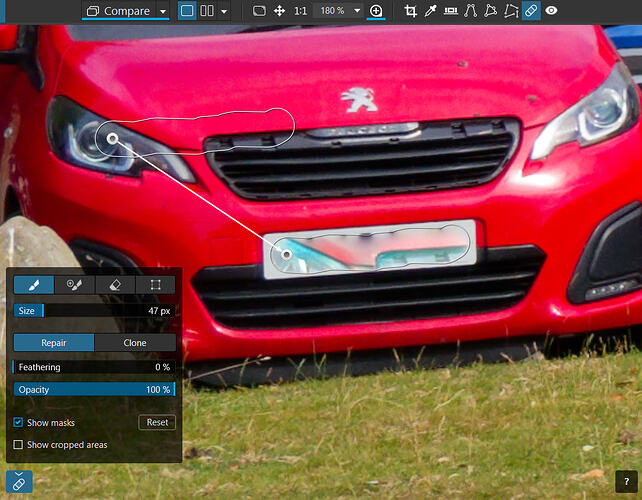Select the 8-point perspective tool

coord(511,11)
